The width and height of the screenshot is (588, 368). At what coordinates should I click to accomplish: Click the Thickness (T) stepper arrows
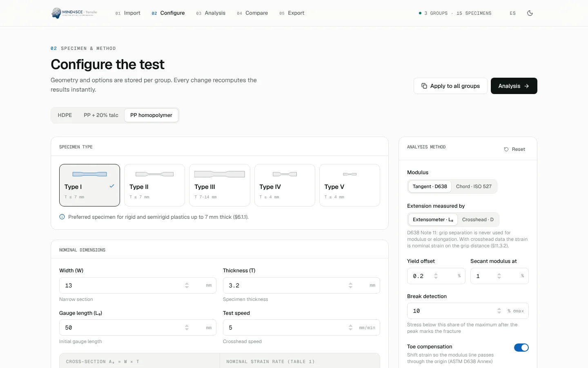350,285
